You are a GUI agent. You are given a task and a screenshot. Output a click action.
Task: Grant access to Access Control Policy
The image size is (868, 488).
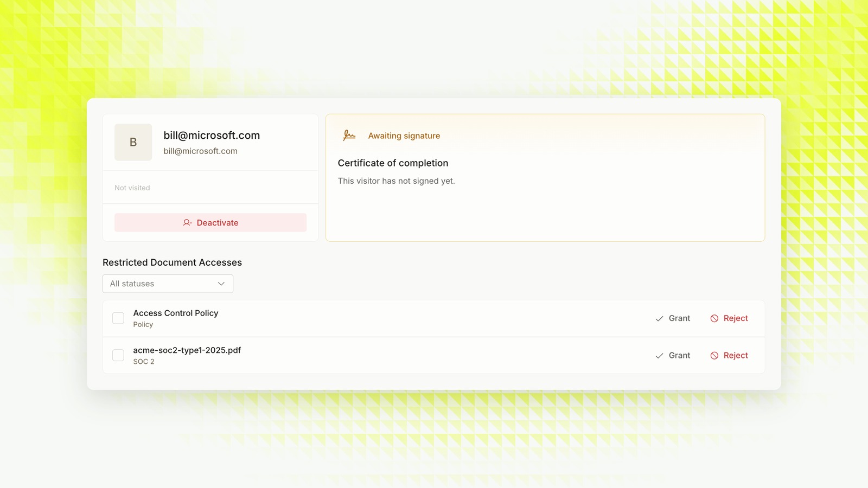click(x=673, y=318)
